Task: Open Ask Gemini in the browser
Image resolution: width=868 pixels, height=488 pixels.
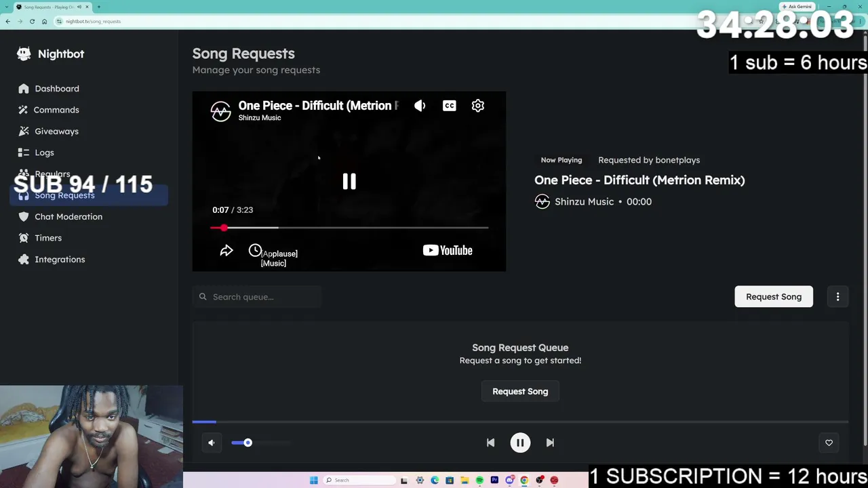Action: point(797,7)
